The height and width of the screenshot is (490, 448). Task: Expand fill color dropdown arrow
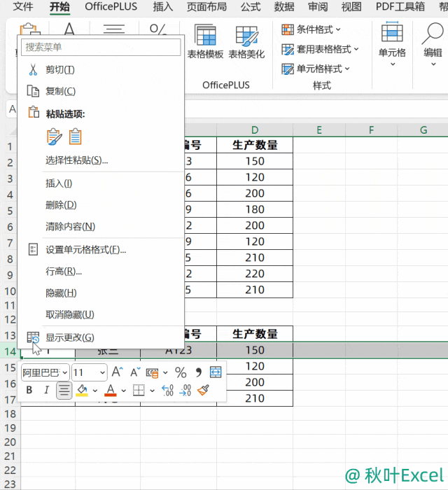click(x=95, y=391)
